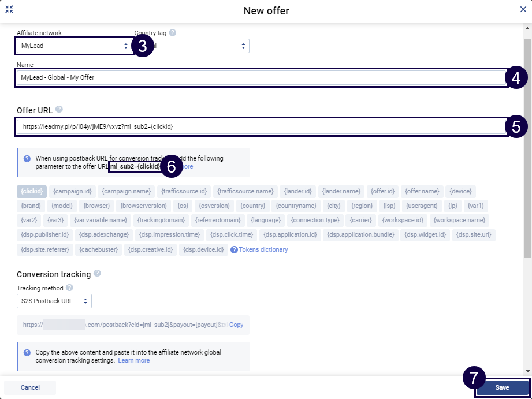Click the Cancel button
Image resolution: width=532 pixels, height=399 pixels.
[x=30, y=387]
